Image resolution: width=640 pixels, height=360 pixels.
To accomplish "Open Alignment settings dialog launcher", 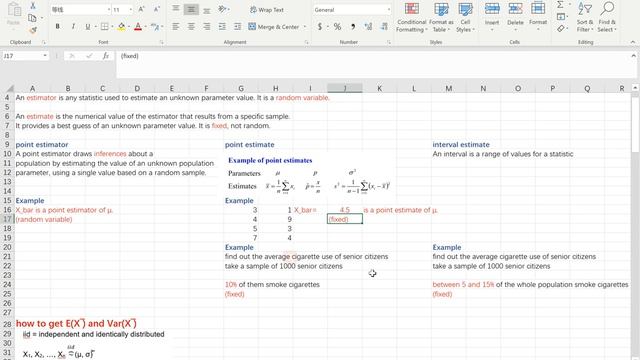I will [307, 42].
